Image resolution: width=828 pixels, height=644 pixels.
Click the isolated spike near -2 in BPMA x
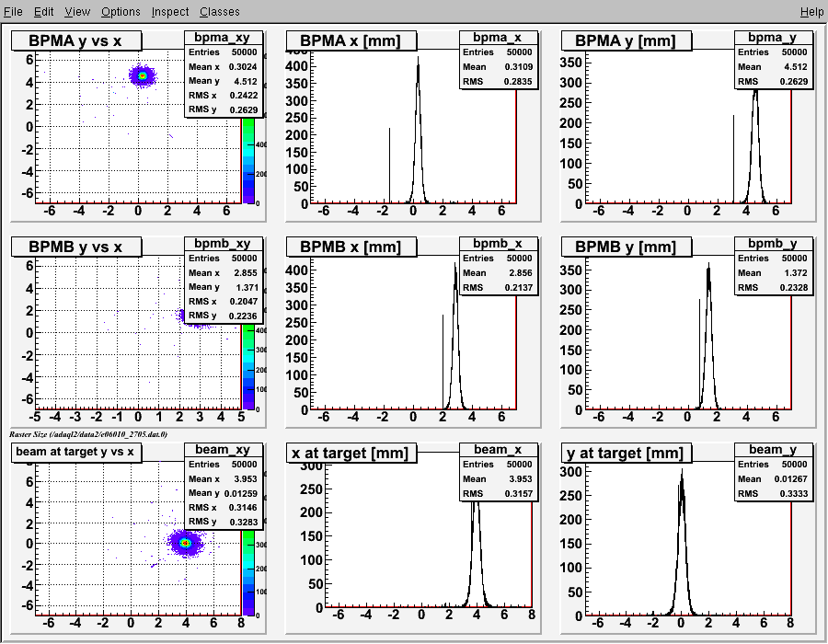point(390,166)
